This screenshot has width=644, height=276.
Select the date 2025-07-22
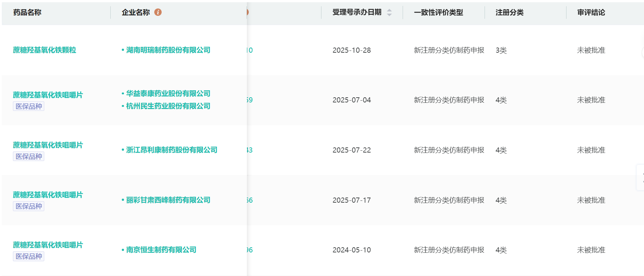point(352,150)
